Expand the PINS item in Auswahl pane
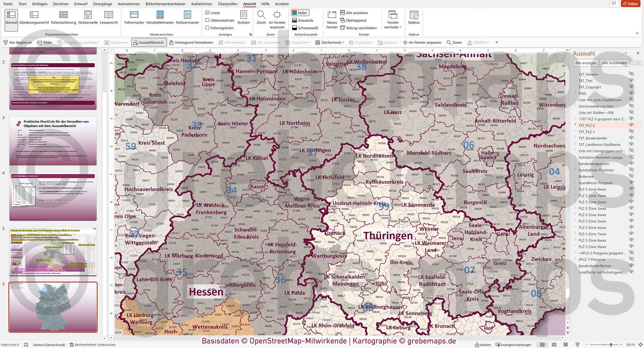This screenshot has width=644, height=348. coord(576,93)
